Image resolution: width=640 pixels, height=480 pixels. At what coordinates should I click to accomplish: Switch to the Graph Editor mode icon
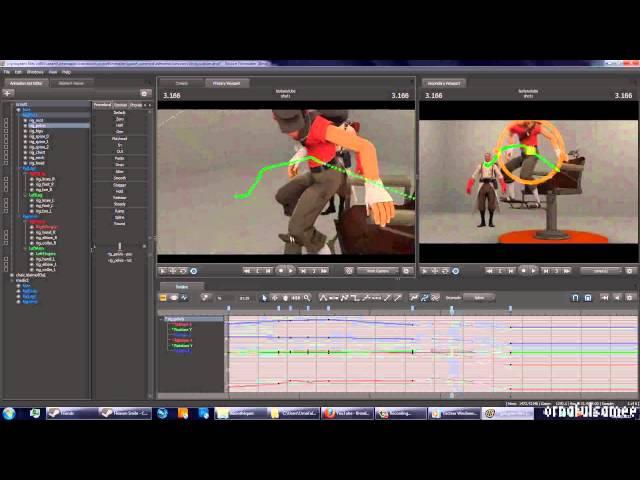coord(184,298)
